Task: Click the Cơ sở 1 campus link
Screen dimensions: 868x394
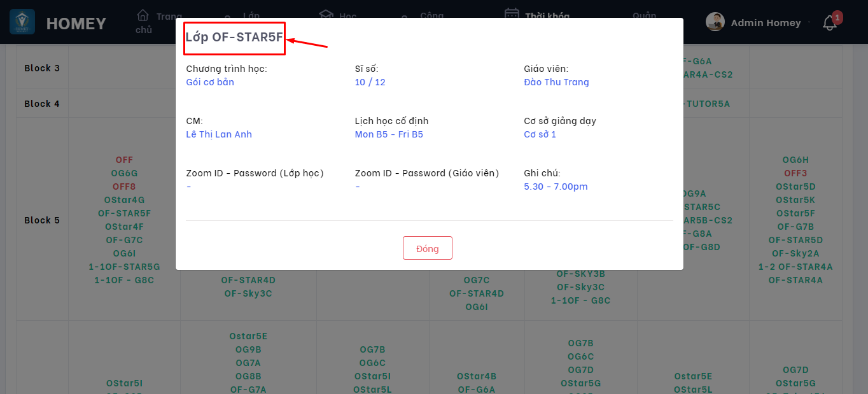Action: tap(540, 134)
